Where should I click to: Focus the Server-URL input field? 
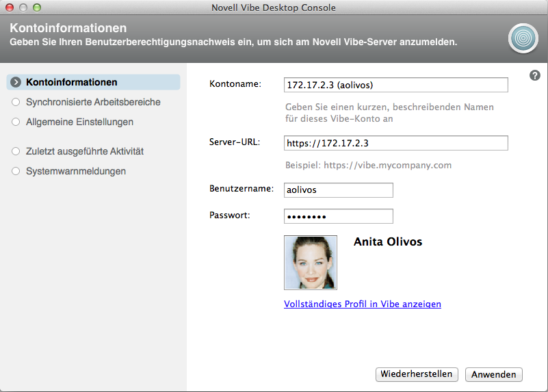click(395, 143)
